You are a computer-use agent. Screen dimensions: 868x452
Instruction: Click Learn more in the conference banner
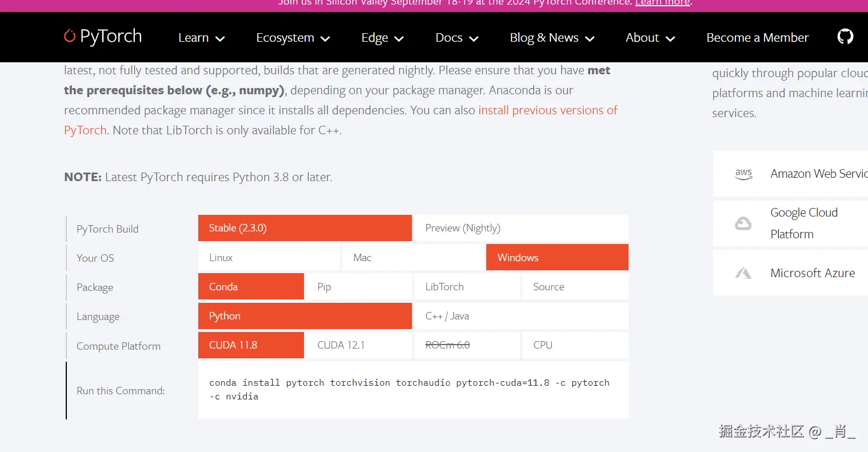[662, 3]
